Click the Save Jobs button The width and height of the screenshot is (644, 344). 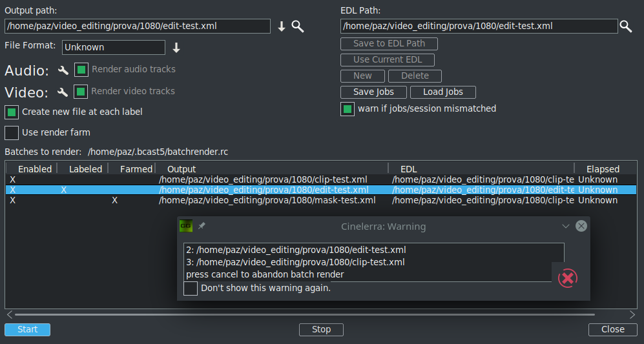coord(373,92)
